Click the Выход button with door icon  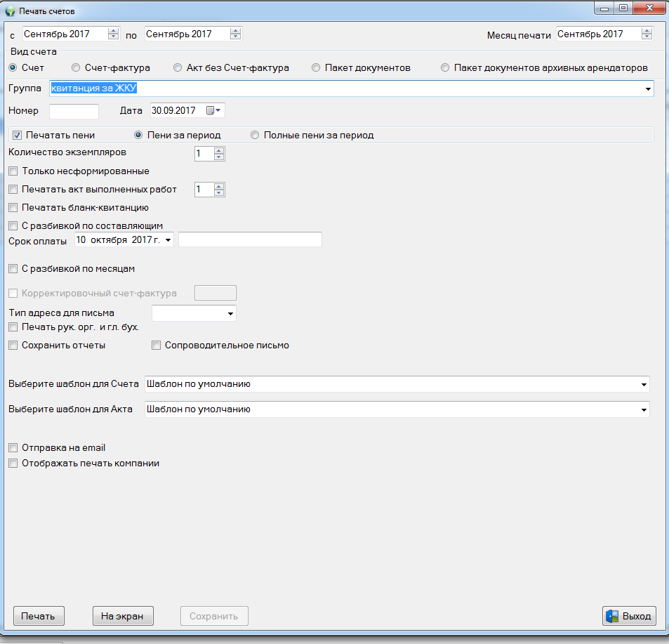pyautogui.click(x=629, y=616)
